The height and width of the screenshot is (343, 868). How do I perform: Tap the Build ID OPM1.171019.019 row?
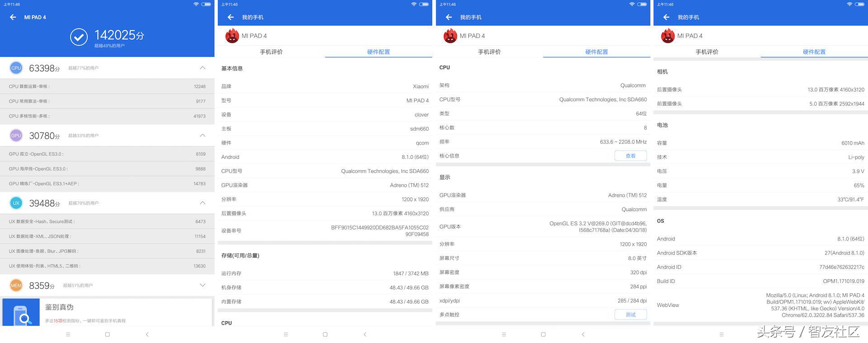(x=761, y=281)
